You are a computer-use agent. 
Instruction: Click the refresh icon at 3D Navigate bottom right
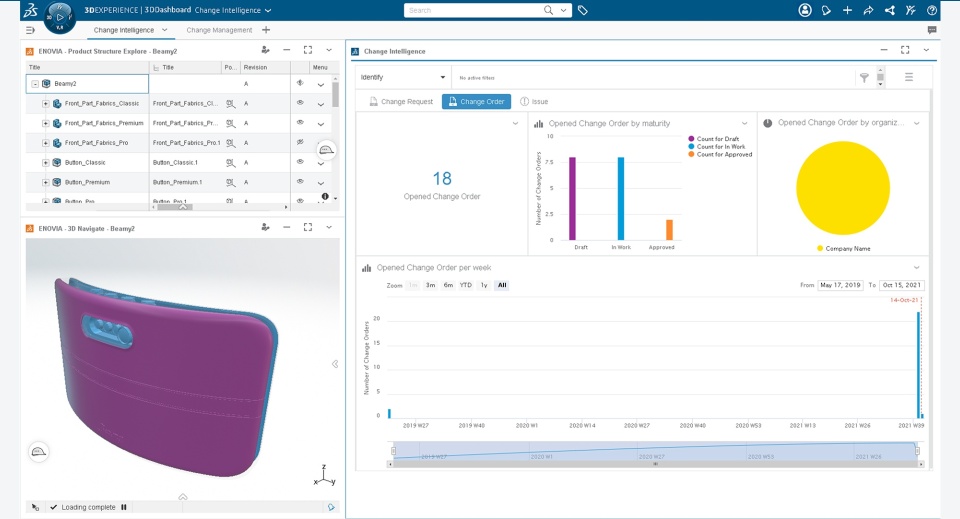(x=331, y=507)
